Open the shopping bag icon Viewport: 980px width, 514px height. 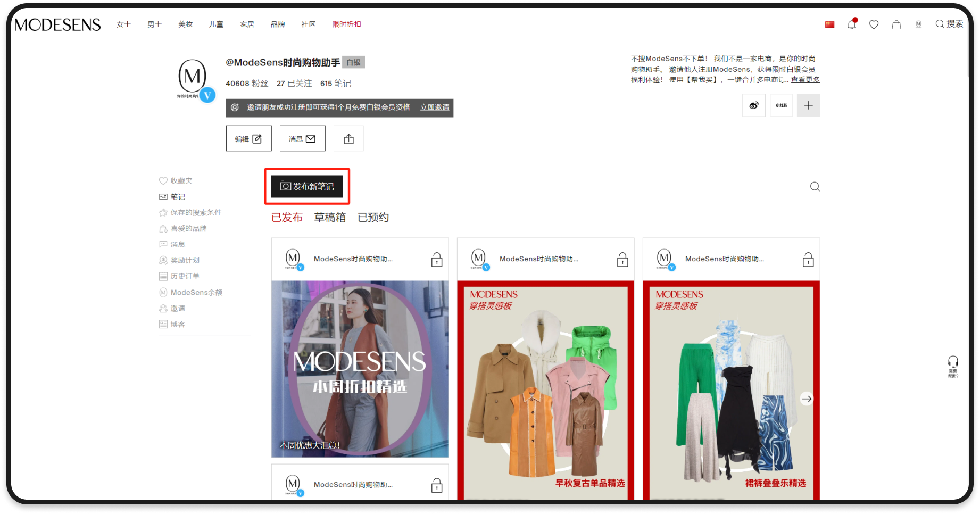tap(896, 24)
